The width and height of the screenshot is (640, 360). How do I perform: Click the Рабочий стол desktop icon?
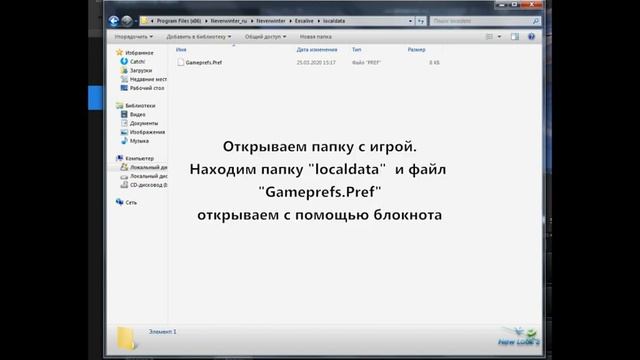pos(124,88)
